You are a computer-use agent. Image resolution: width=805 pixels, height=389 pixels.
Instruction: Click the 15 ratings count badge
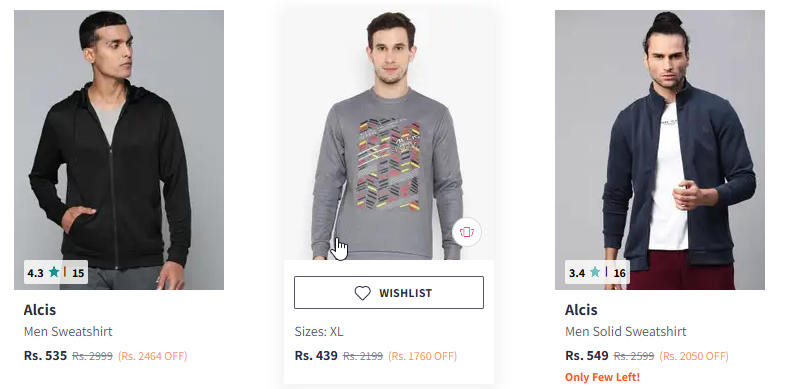click(x=78, y=273)
